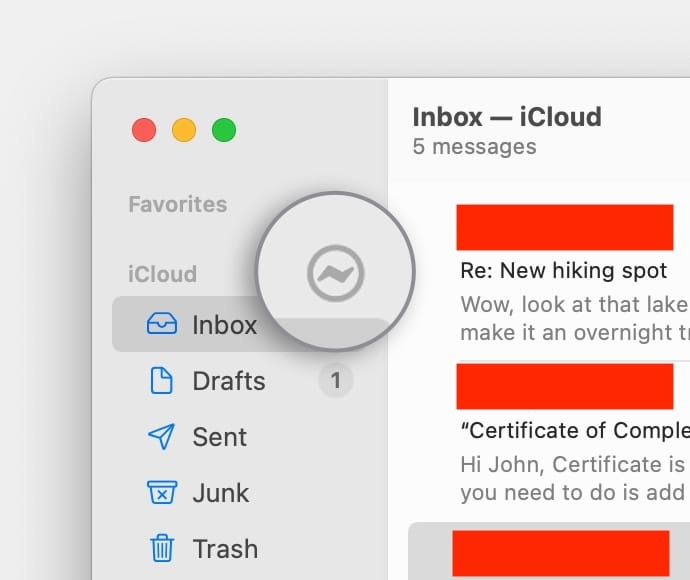
Task: Click the "Inbox — iCloud" window title
Action: pyautogui.click(x=507, y=116)
